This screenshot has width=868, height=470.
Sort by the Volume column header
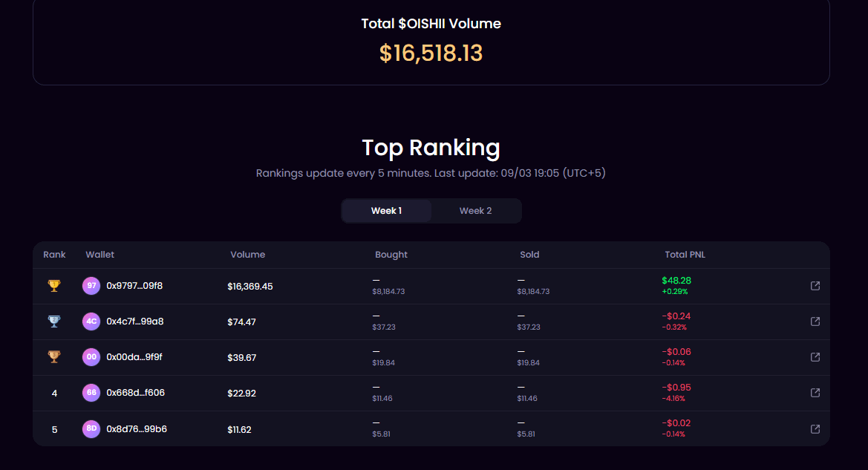[x=247, y=255]
